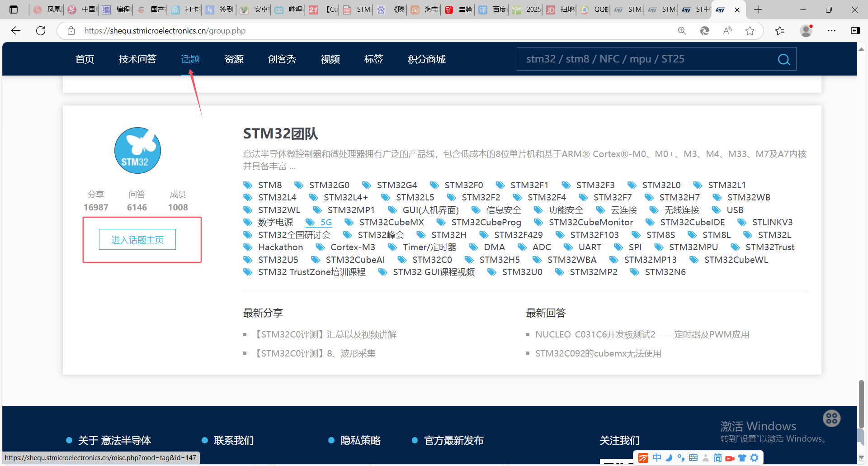Switch to the 淘宝 browser tab
This screenshot has width=868, height=466.
click(x=425, y=10)
